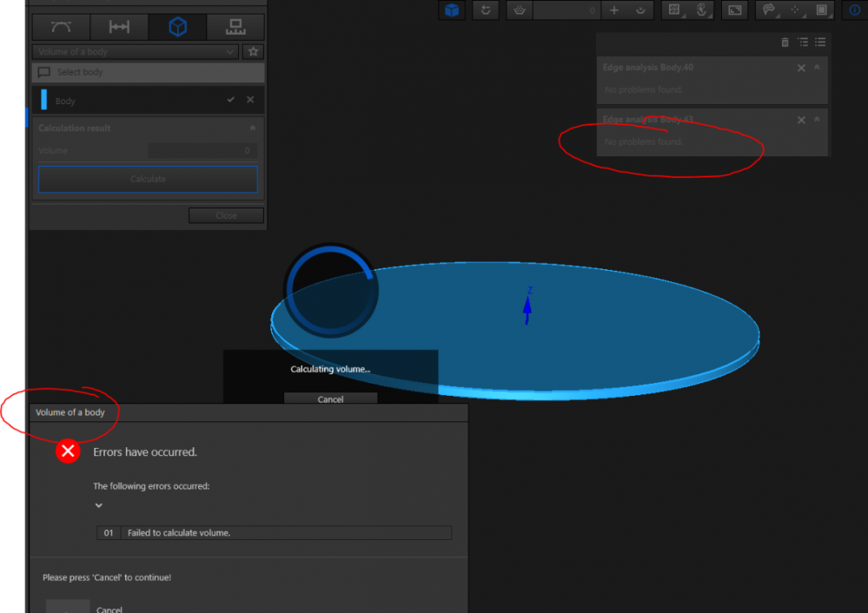
Task: Click the blue solid cube view icon
Action: point(451,10)
